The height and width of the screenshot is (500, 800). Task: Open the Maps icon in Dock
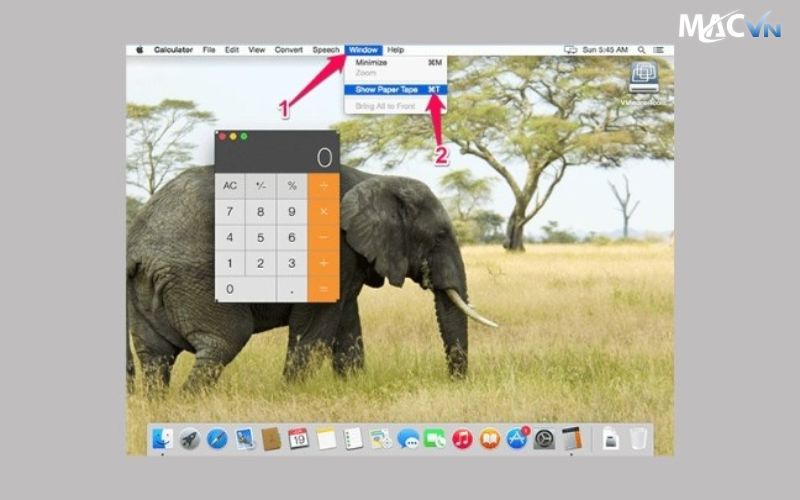coord(381,438)
